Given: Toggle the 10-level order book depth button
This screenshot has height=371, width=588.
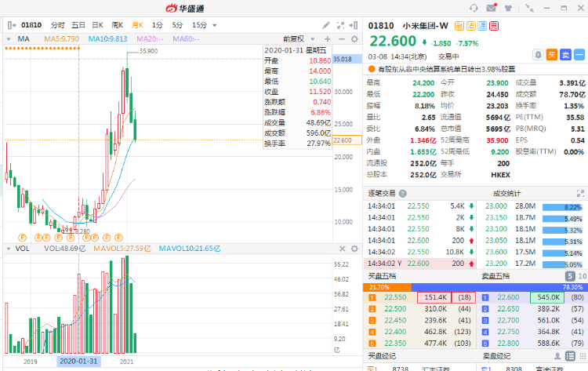Looking at the screenshot, I should [581, 276].
